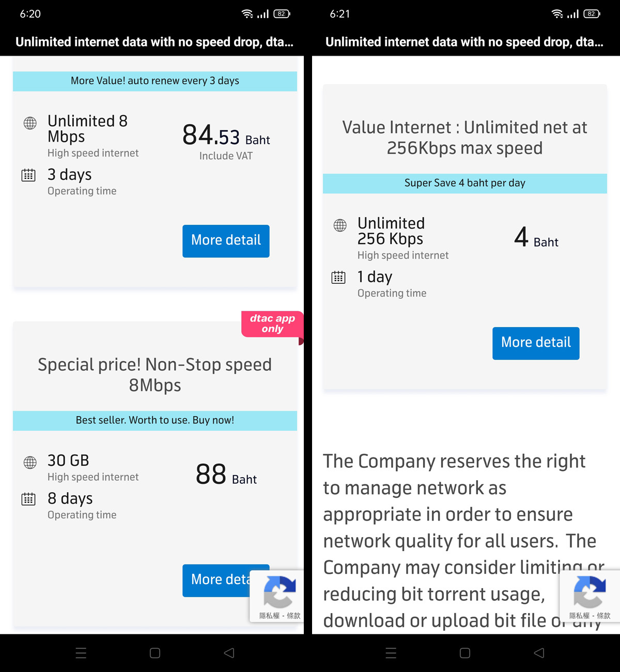Tap calendar icon beside 1 day
Viewport: 620px width, 672px height.
click(338, 278)
